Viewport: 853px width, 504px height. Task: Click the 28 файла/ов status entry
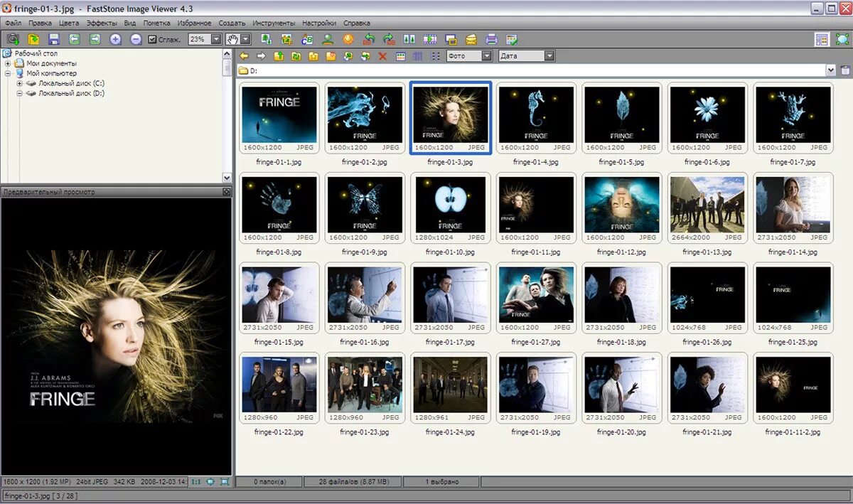(353, 482)
